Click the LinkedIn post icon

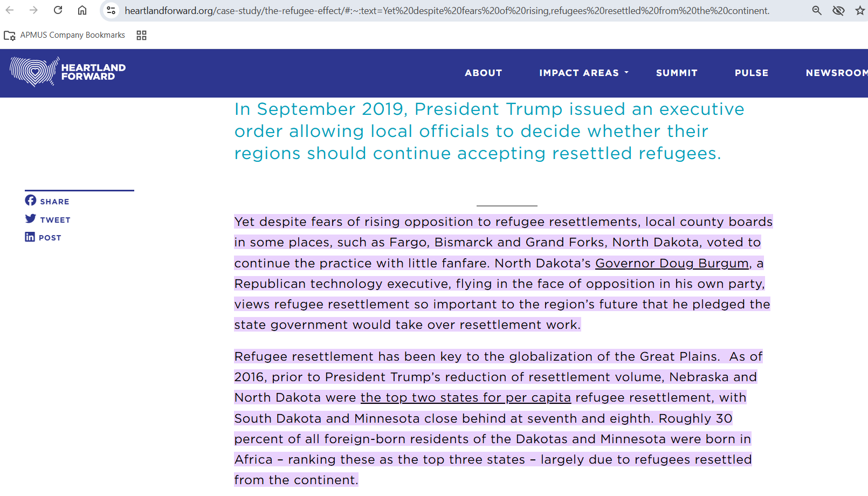pos(30,237)
